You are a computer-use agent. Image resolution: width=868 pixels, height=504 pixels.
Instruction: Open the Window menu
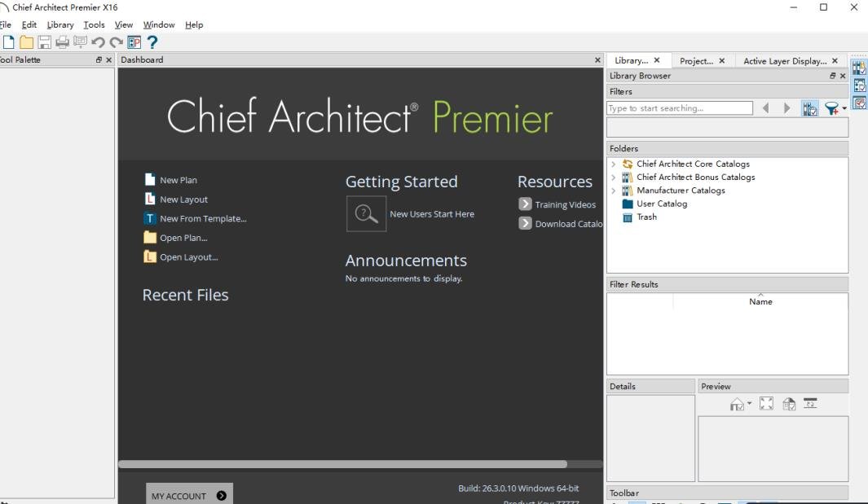tap(159, 25)
